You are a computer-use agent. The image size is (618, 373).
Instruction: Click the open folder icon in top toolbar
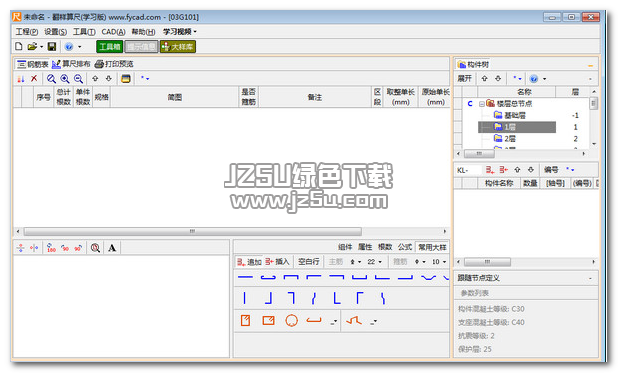click(32, 47)
